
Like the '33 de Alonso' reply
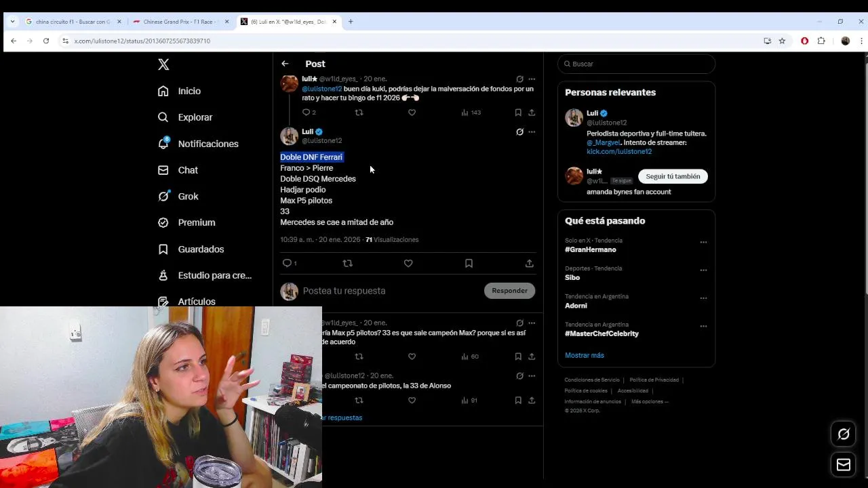tap(412, 401)
